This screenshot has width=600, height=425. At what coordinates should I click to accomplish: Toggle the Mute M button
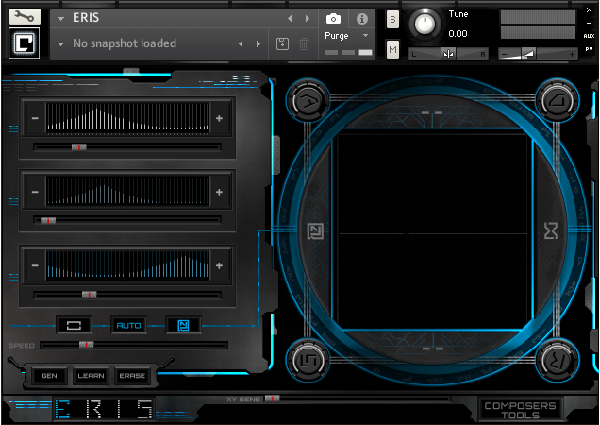(x=393, y=50)
